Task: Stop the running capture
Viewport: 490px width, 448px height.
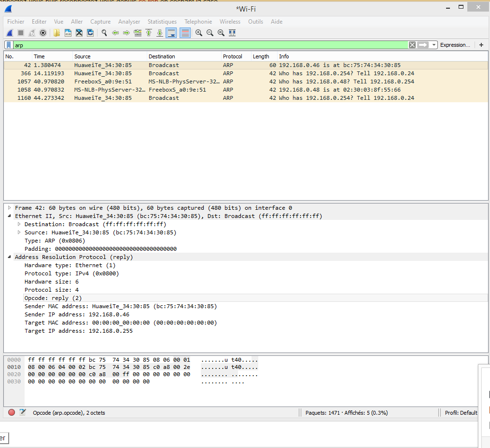Action: pos(21,33)
